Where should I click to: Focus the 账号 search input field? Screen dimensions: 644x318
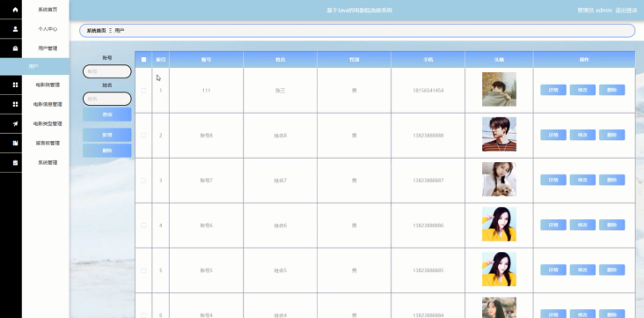[107, 71]
